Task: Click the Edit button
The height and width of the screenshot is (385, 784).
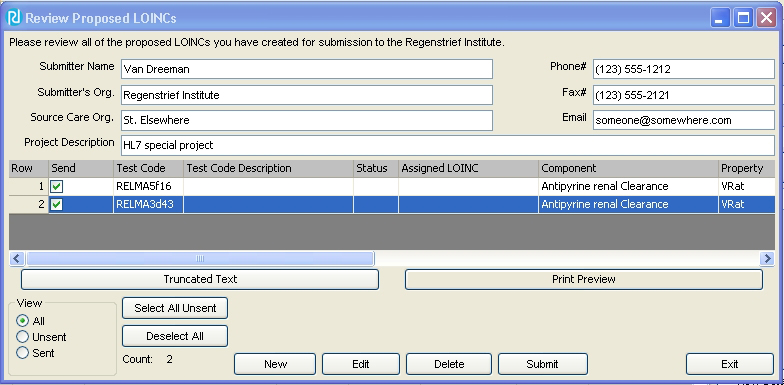Action: [x=360, y=364]
